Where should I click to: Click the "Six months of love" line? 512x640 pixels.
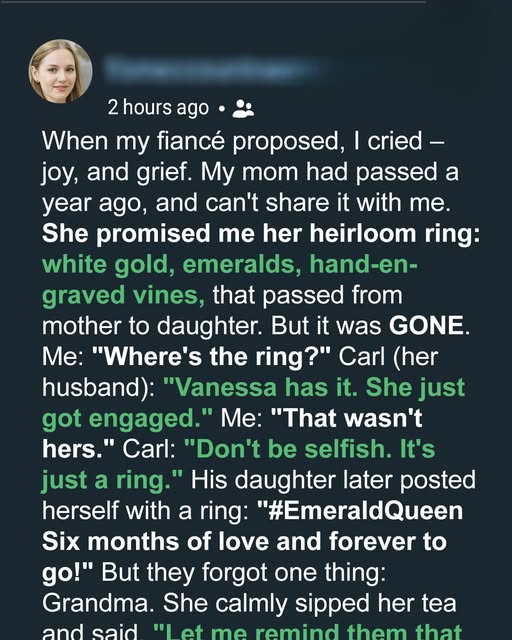(244, 542)
